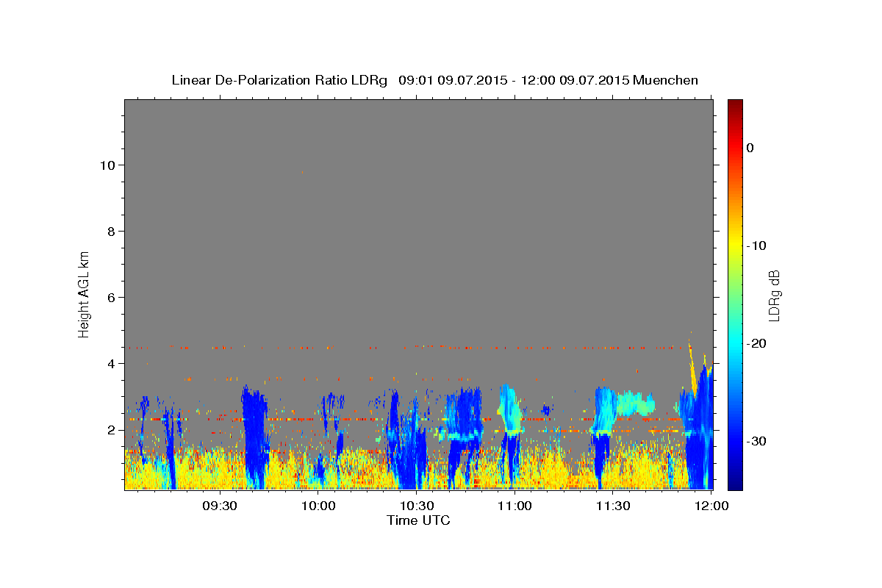Select the 10:30 time tick label
Screen dimensions: 882x588
point(416,506)
